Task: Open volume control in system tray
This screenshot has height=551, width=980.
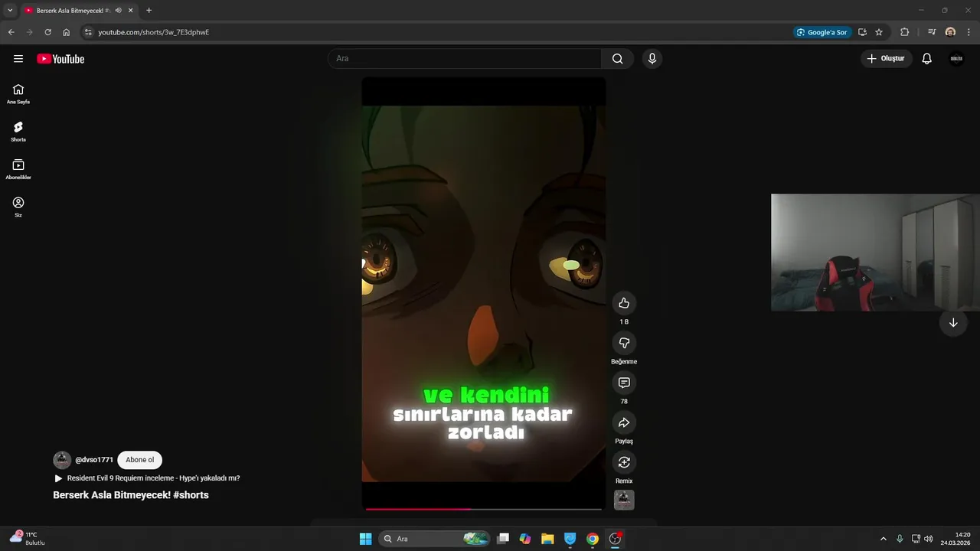Action: [929, 539]
